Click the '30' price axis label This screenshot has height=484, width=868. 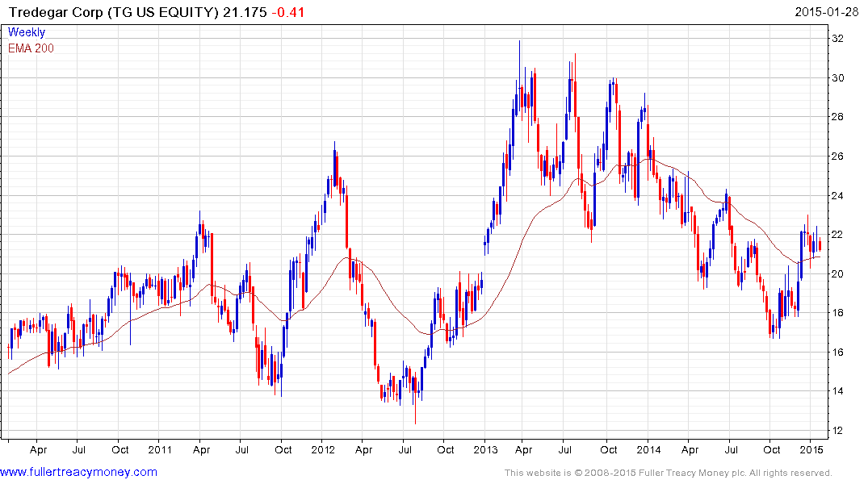[x=837, y=77]
